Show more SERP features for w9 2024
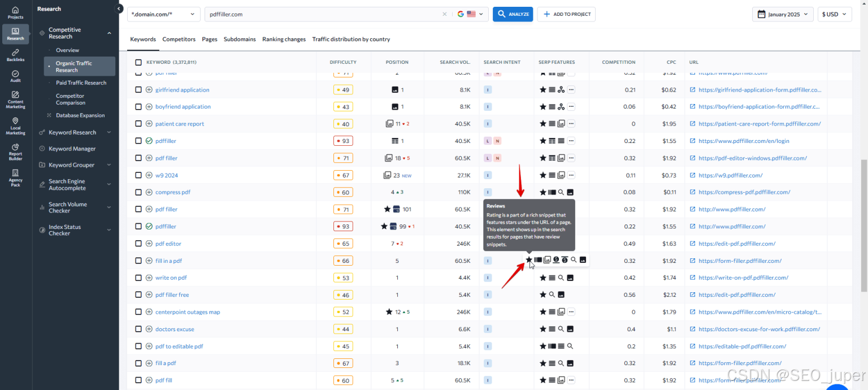Image resolution: width=868 pixels, height=390 pixels. click(x=571, y=175)
